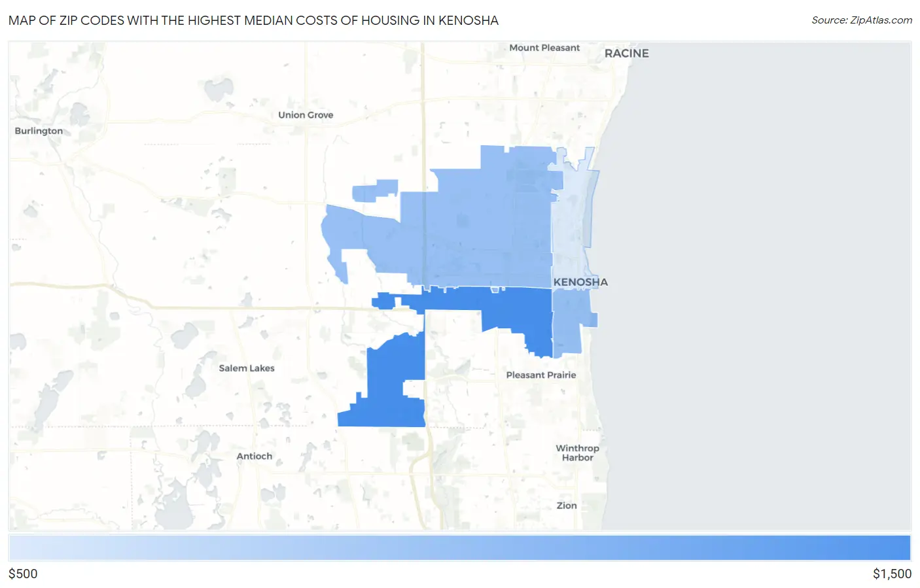Click the 'Zion' map label
Viewport: 920px width, 588px height.
coord(567,506)
